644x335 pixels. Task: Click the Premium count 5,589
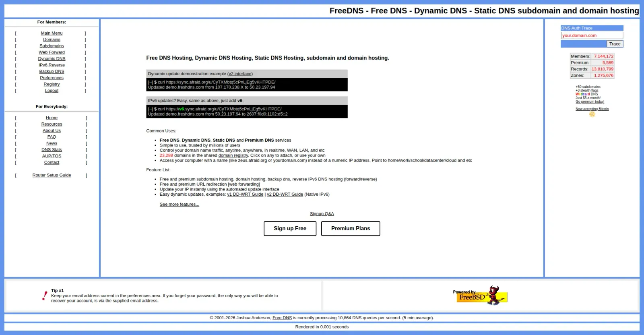(x=608, y=63)
